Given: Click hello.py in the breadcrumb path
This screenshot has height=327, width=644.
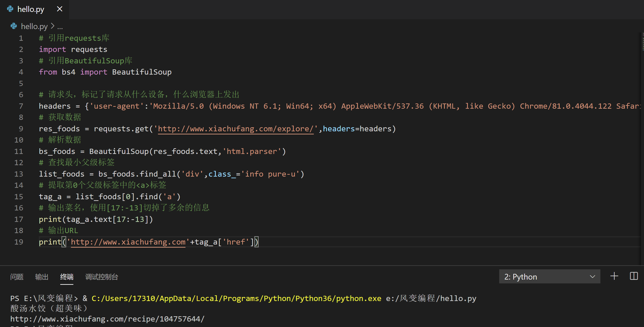Looking at the screenshot, I should coord(34,26).
